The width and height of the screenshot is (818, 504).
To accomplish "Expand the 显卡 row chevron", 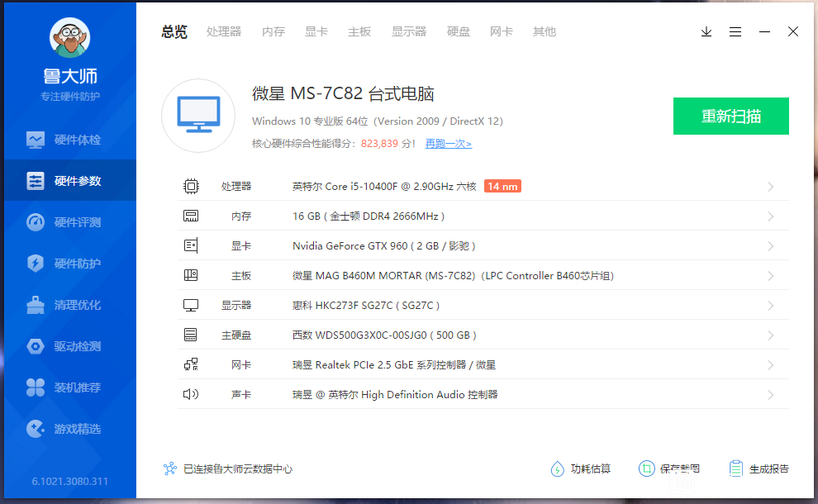I will pyautogui.click(x=771, y=246).
